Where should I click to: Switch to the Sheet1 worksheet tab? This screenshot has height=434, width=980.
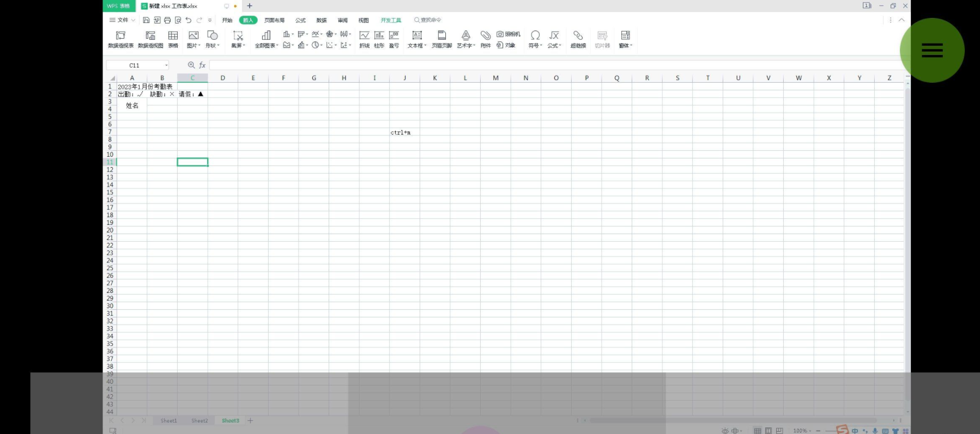(x=168, y=420)
